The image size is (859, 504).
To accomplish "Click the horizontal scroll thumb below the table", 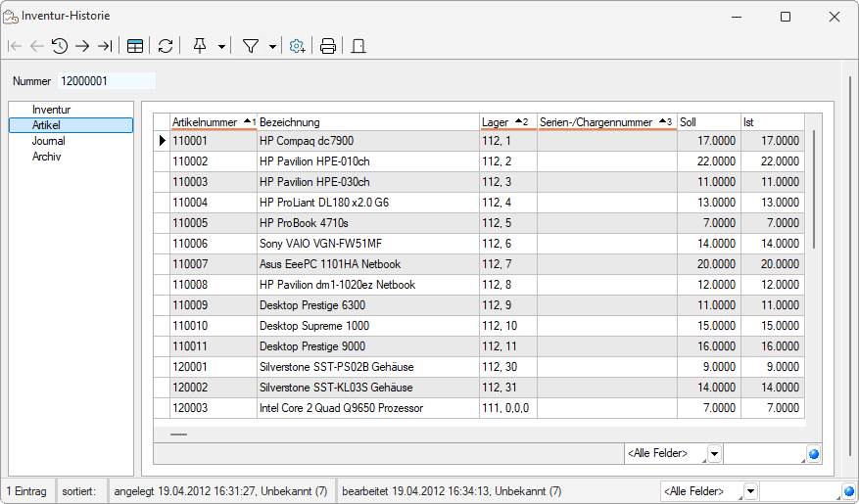I will tap(178, 435).
